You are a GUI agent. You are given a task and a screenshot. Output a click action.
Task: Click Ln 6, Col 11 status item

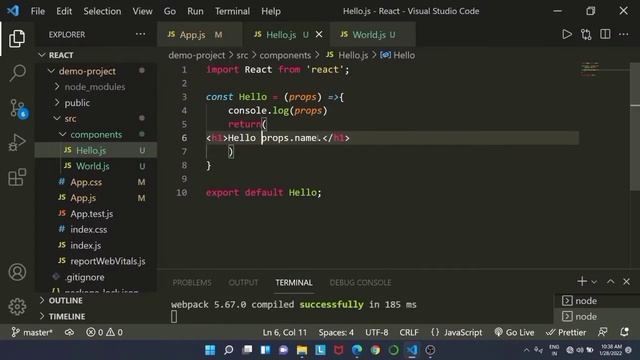pyautogui.click(x=284, y=332)
